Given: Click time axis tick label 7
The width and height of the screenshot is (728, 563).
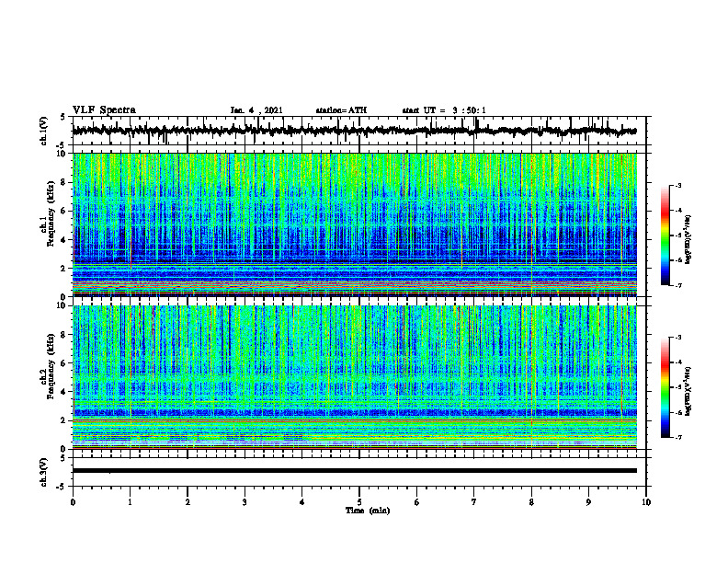Looking at the screenshot, I should (x=474, y=502).
